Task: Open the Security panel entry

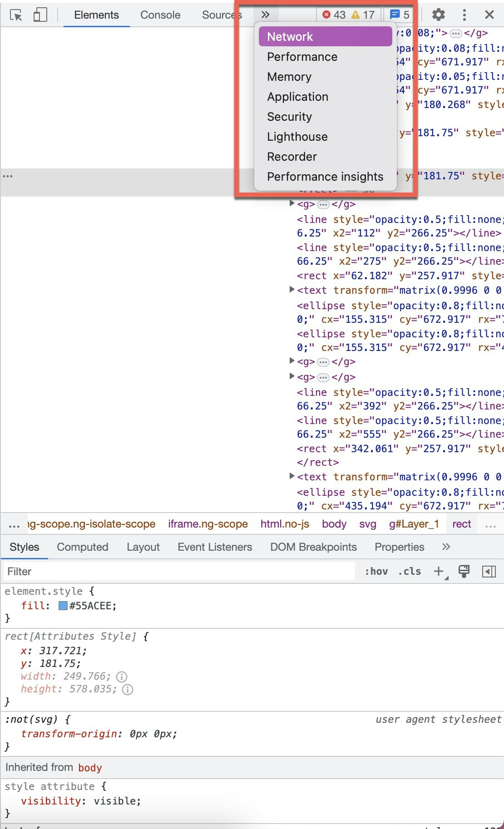Action: [x=325, y=117]
